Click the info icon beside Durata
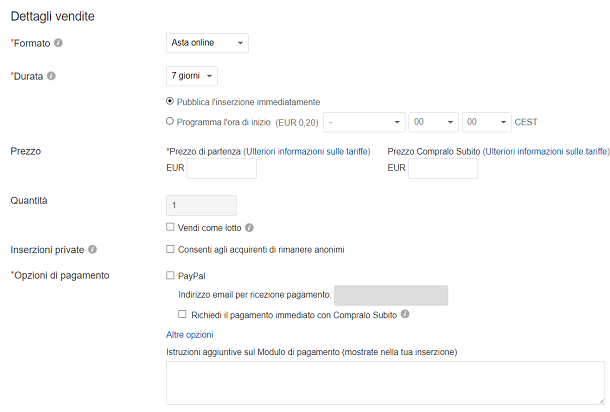610x412 pixels. point(51,76)
